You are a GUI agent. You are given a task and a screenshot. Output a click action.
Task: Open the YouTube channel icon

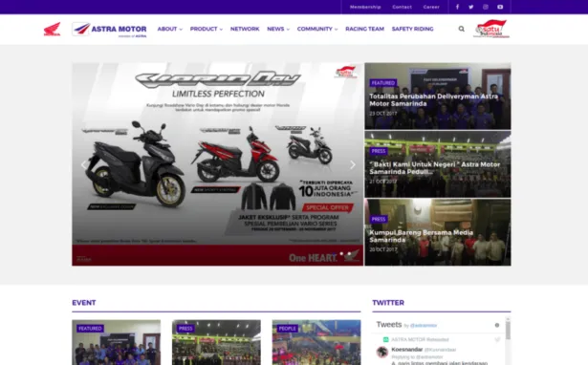[500, 7]
